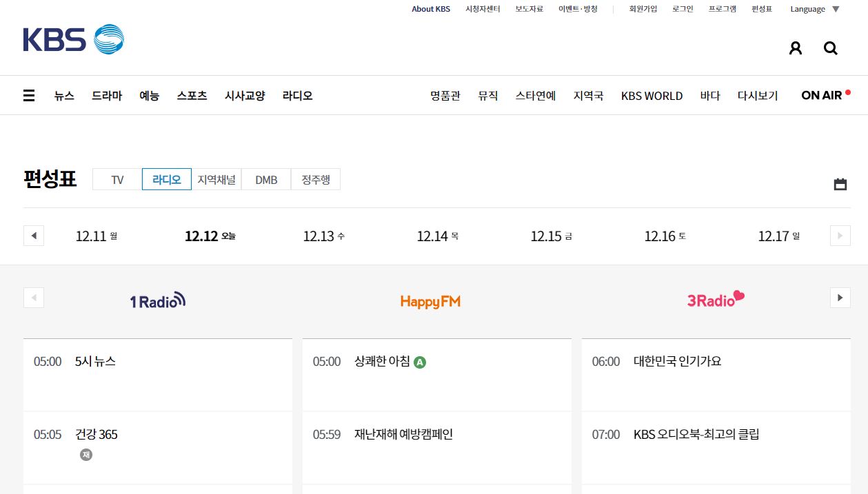Click the 1Radio channel logo

(x=158, y=300)
